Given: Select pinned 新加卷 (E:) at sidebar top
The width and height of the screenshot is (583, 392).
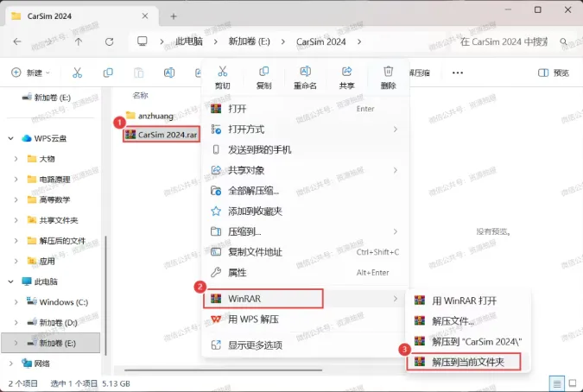Looking at the screenshot, I should tap(51, 98).
